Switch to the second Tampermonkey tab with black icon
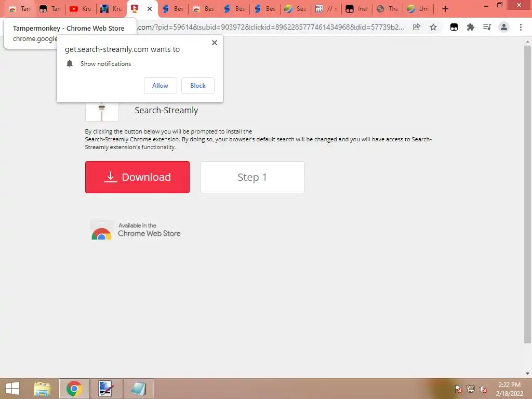Image resolution: width=532 pixels, height=399 pixels. click(50, 9)
